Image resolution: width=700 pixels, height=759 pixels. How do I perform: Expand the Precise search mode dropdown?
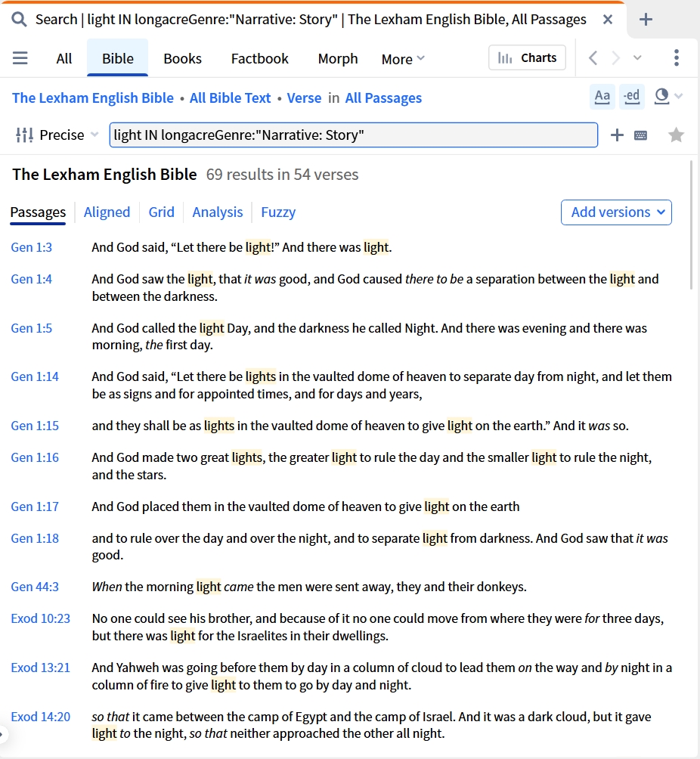click(57, 135)
